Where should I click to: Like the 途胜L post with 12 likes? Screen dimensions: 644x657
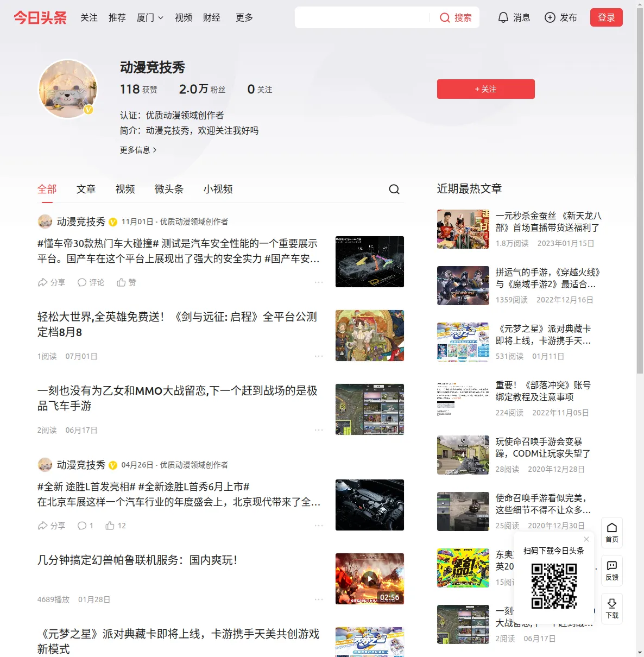pos(116,526)
